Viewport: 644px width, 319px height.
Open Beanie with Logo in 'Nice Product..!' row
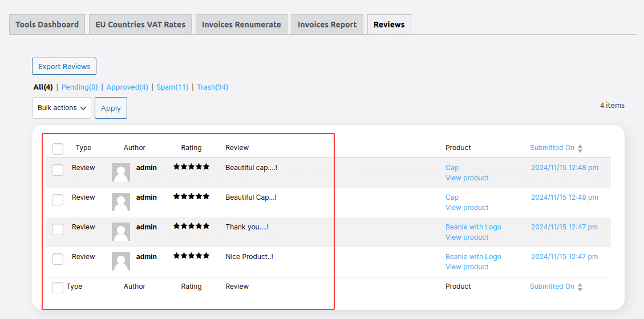[473, 256]
